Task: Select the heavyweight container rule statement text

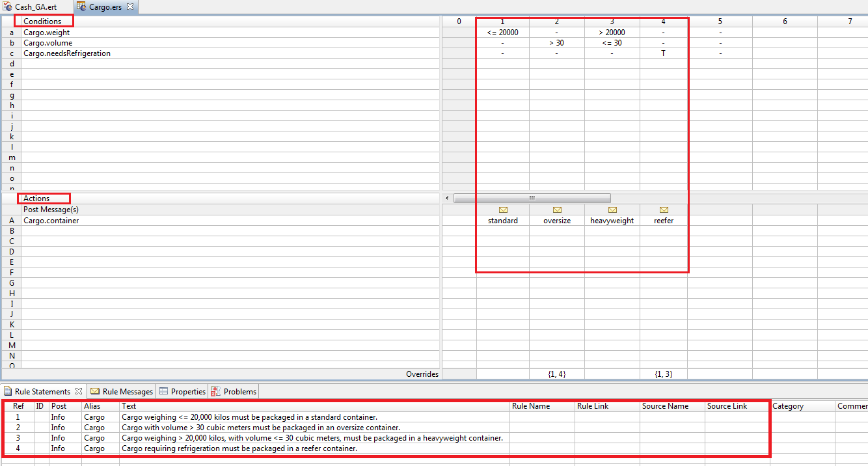Action: tap(312, 438)
